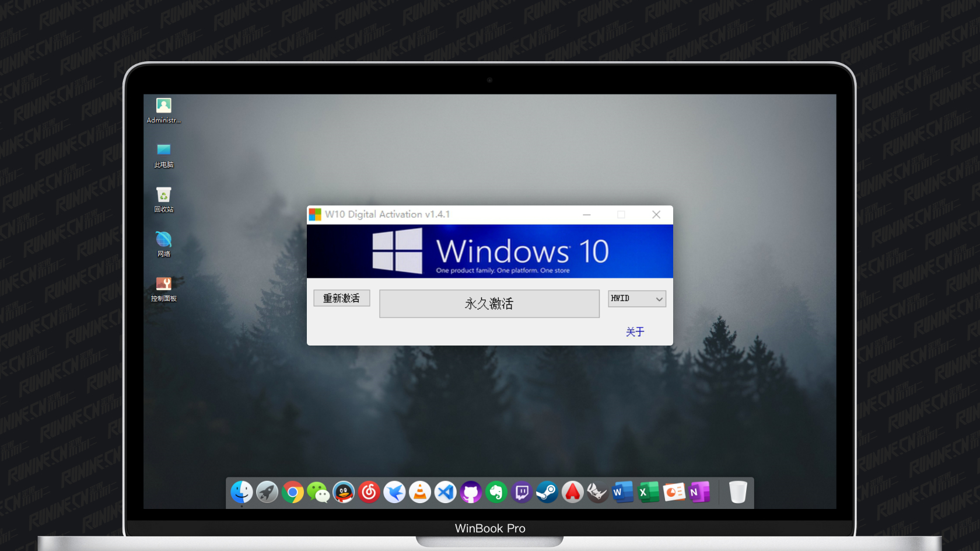980x551 pixels.
Task: Select the 控制面板 control panel desktop icon
Action: pyautogui.click(x=164, y=290)
